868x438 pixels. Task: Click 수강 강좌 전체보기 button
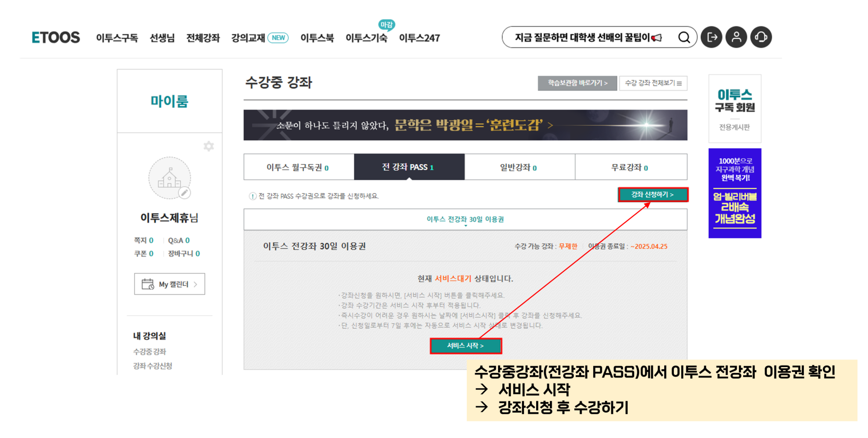[x=653, y=83]
